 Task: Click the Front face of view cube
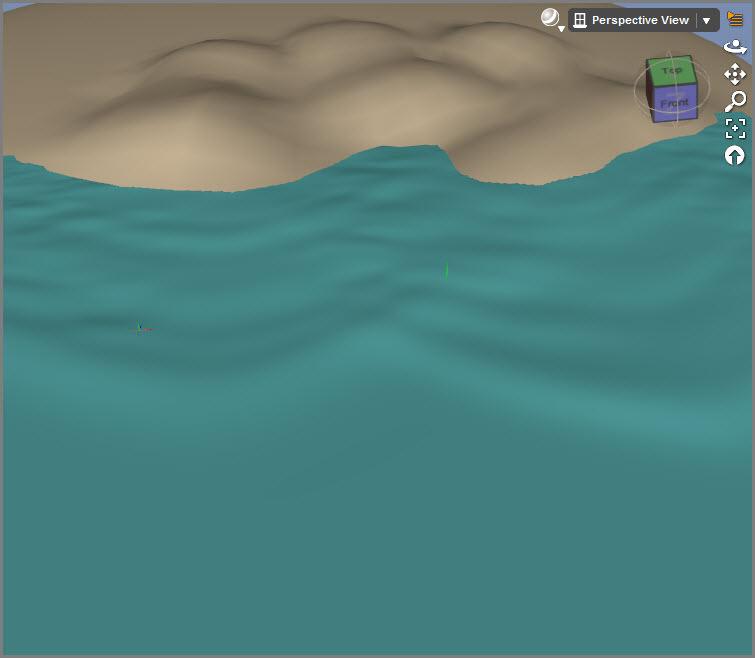click(675, 103)
